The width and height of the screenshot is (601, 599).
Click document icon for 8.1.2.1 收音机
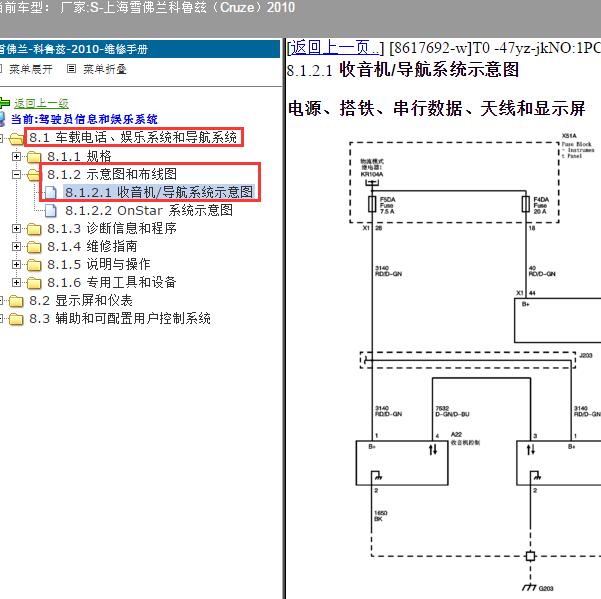tap(51, 193)
